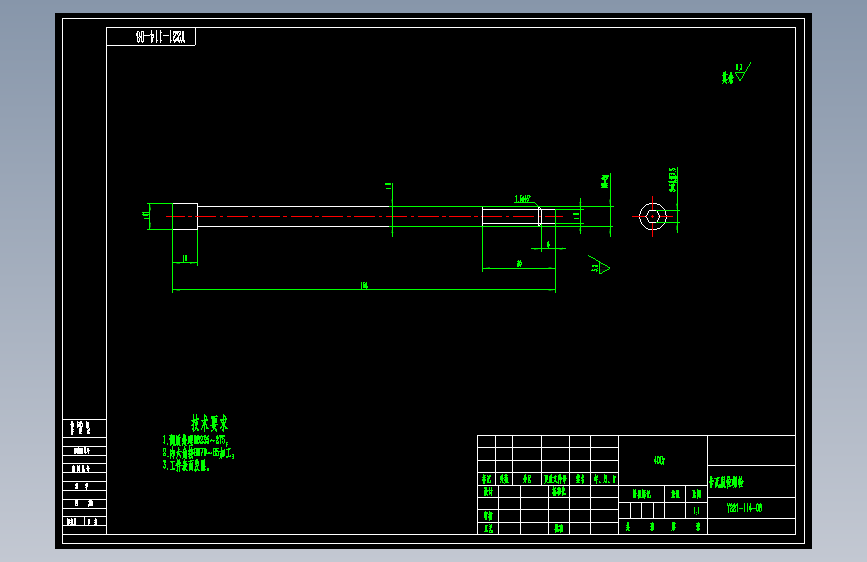This screenshot has width=867, height=562.
Task: Click the bolt head length dimension text
Action: 185,258
